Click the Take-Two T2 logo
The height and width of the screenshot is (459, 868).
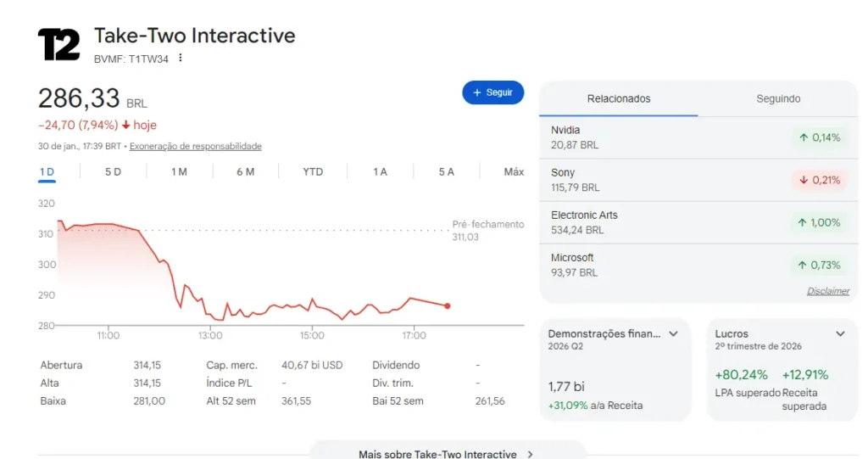(x=58, y=44)
